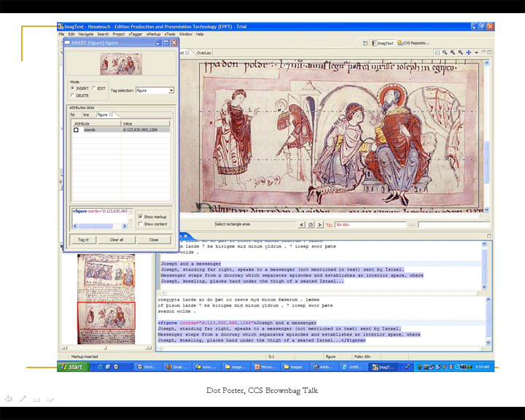Screen dimensions: 525x420
Task: Click the T/L folio input field
Action: [370, 225]
